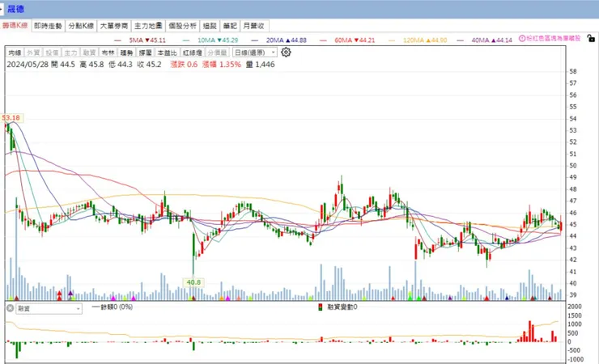Image resolution: width=599 pixels, height=364 pixels.
Task: Open the 個股分析 tab
Action: [x=183, y=26]
